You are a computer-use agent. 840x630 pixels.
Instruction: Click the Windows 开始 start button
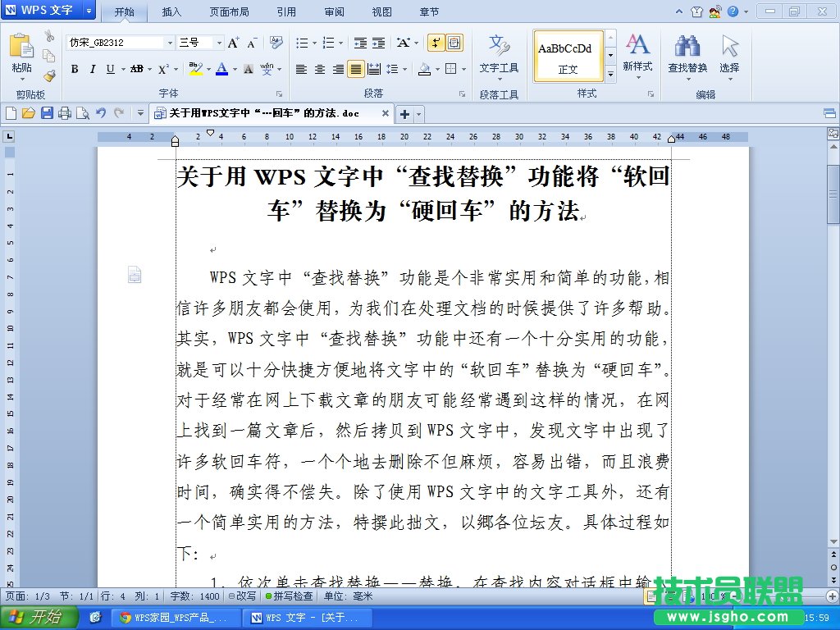[39, 617]
